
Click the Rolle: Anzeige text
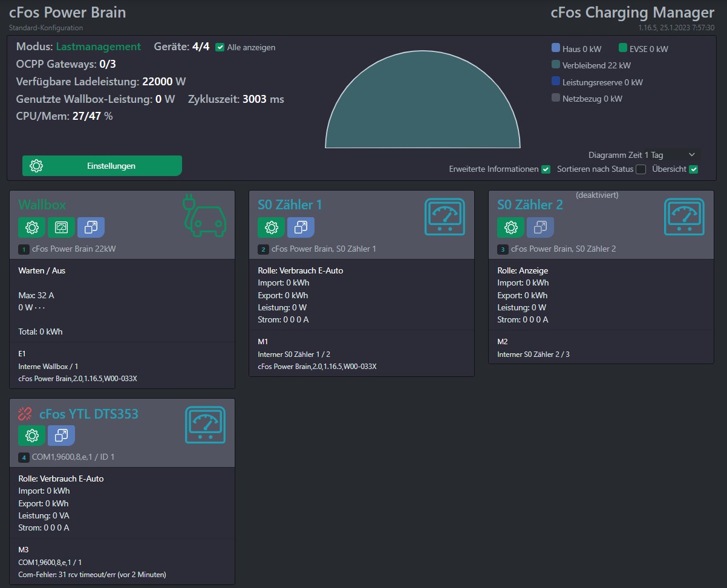coord(523,270)
